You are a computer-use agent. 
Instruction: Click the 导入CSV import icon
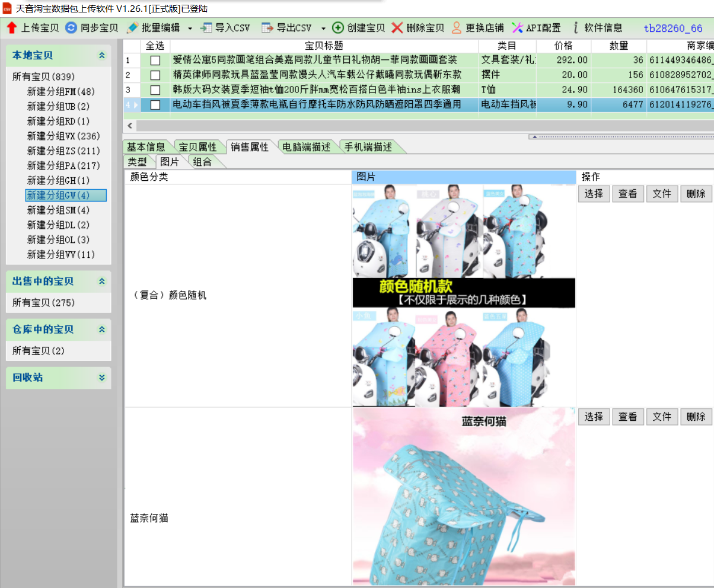(x=206, y=28)
